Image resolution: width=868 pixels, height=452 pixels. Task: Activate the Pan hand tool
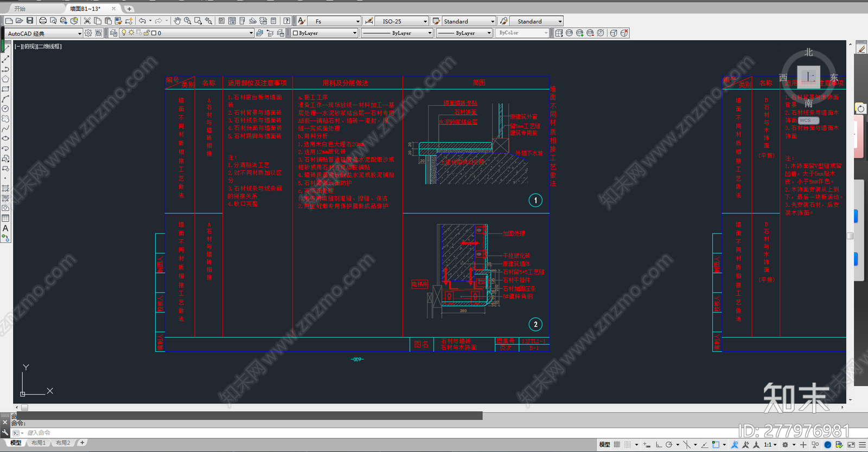[177, 21]
